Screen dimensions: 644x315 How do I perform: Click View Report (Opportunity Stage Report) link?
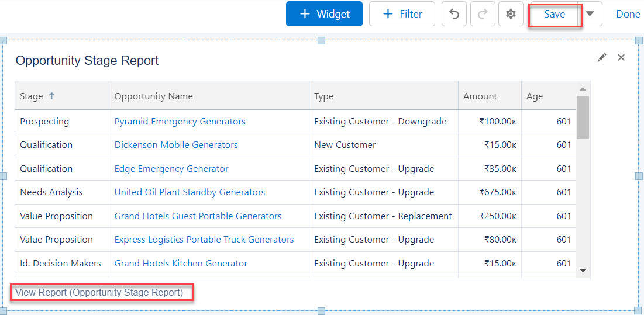click(x=99, y=292)
